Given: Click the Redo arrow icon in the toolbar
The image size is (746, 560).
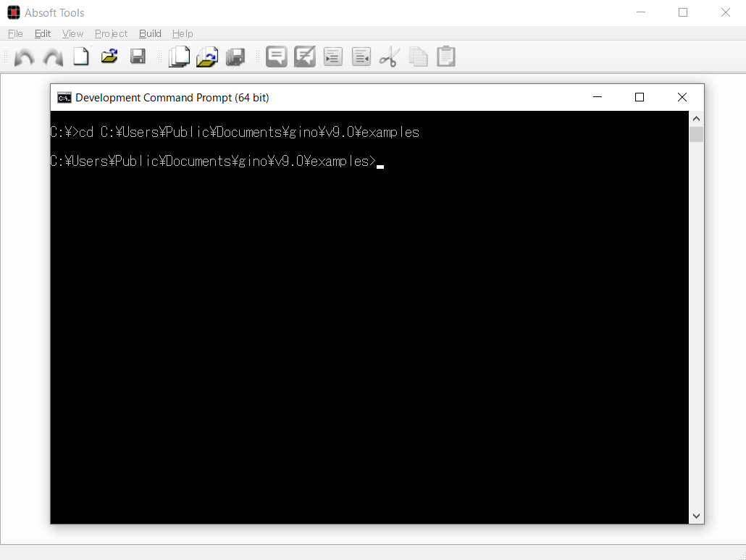Looking at the screenshot, I should pos(53,57).
